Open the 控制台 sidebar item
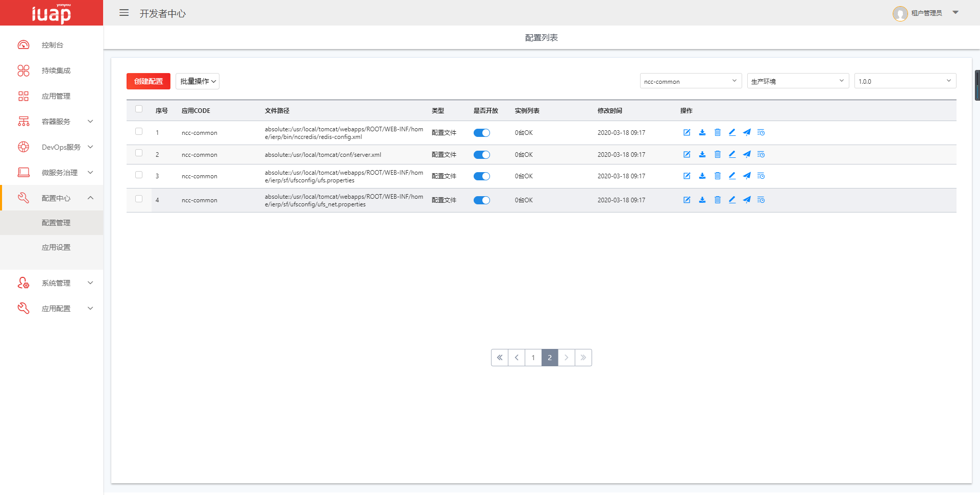 point(52,45)
